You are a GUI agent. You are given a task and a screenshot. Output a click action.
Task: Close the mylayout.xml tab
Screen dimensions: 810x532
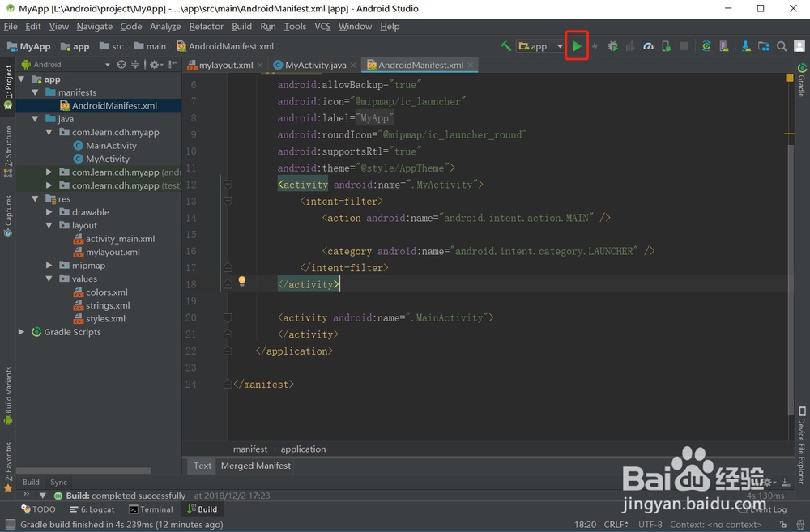(260, 65)
